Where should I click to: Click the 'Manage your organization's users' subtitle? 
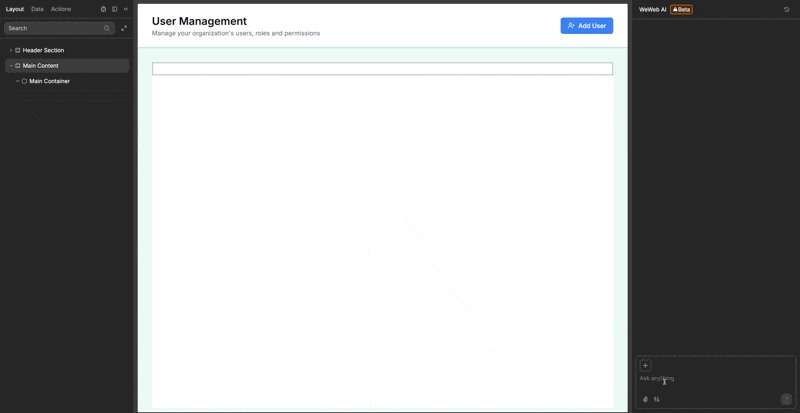(x=236, y=33)
